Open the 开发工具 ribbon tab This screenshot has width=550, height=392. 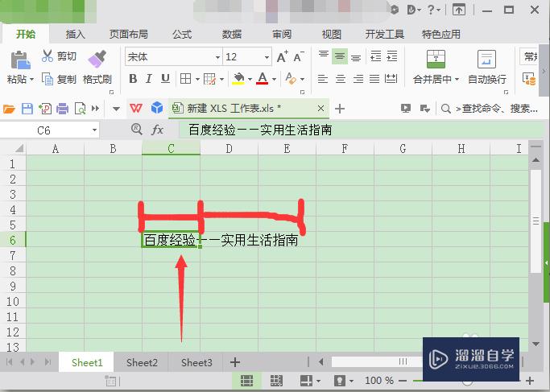pyautogui.click(x=385, y=35)
